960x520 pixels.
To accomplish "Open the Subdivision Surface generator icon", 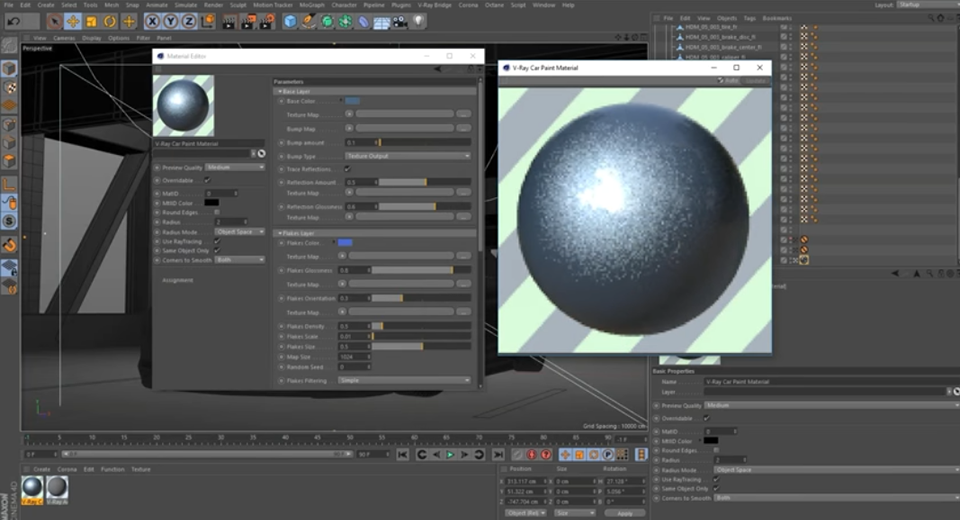I will point(327,22).
